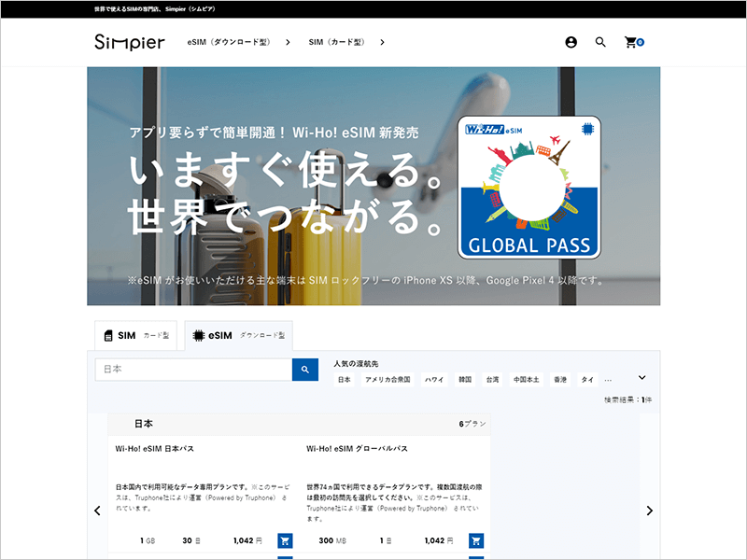Screen dimensions: 747x560
Task: Select 香港 destination tag
Action: coord(560,380)
